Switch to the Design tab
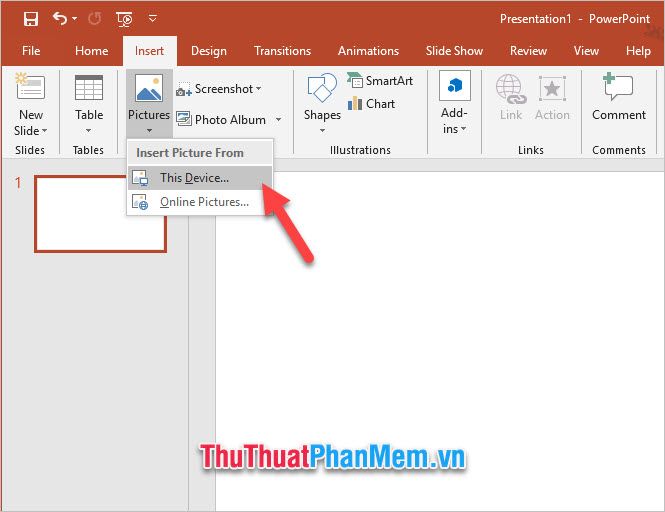Screen dimensions: 665x512 point(209,51)
